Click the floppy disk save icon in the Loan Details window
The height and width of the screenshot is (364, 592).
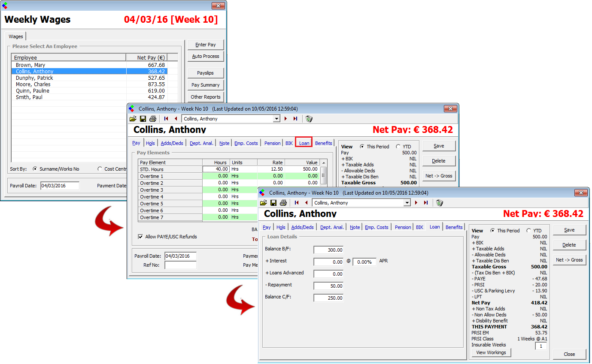[273, 203]
